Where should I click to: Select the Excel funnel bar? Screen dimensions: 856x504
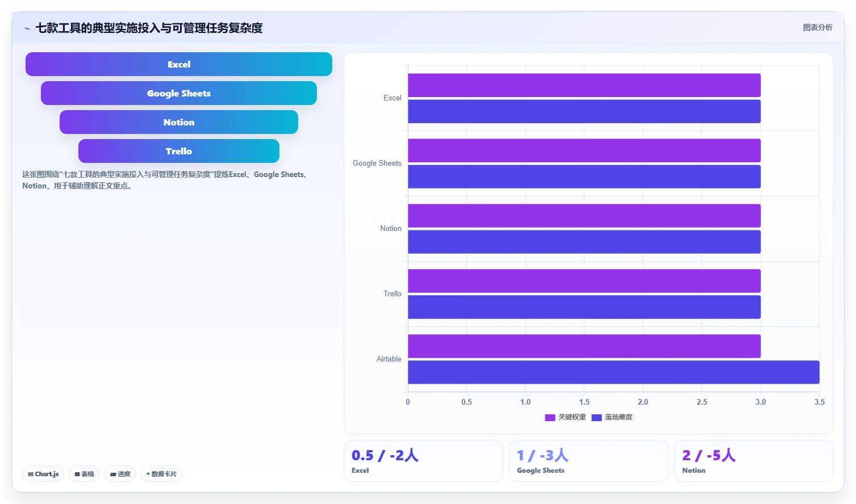pyautogui.click(x=179, y=64)
